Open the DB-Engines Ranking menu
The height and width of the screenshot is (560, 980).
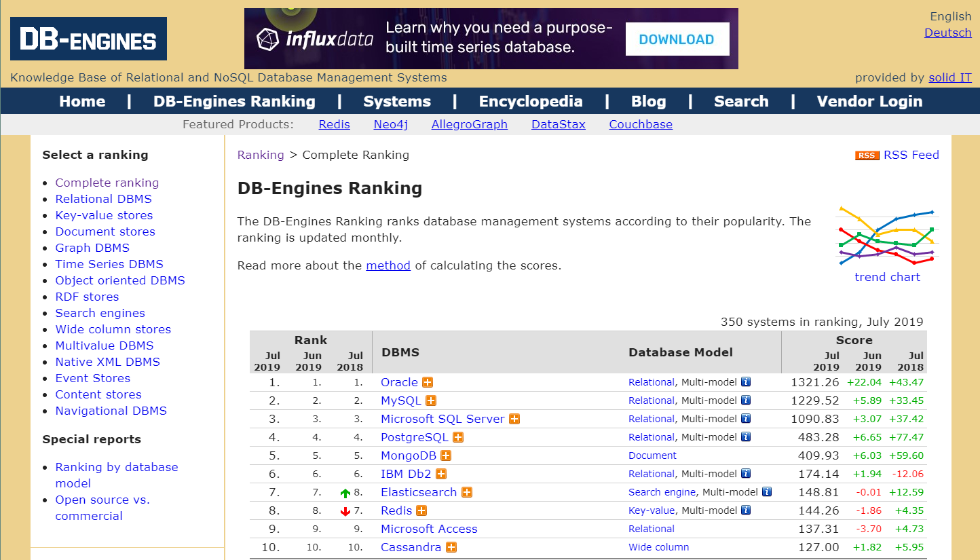coord(234,101)
